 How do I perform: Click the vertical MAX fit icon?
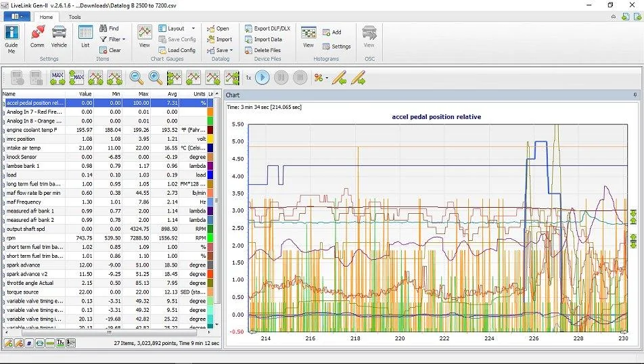(76, 77)
